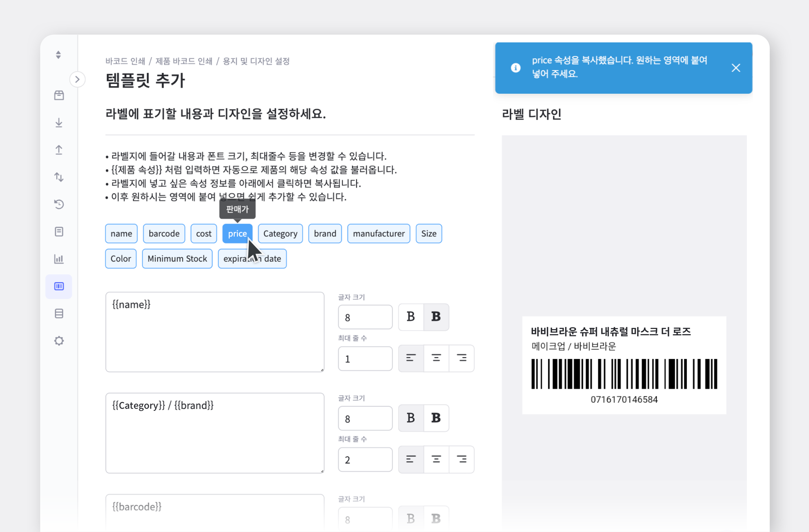Select bold weight B for {{name}} row
Screen dimensions: 809x532
coord(436,317)
